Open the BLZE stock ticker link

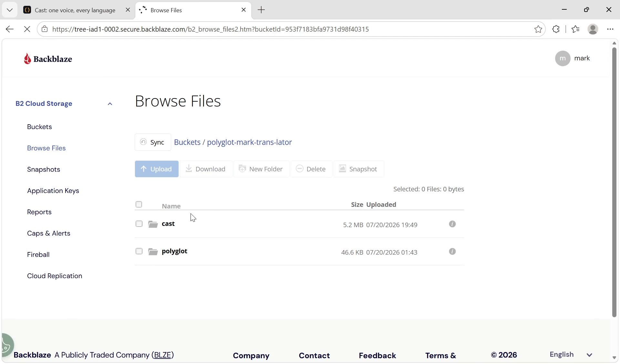[x=163, y=355]
